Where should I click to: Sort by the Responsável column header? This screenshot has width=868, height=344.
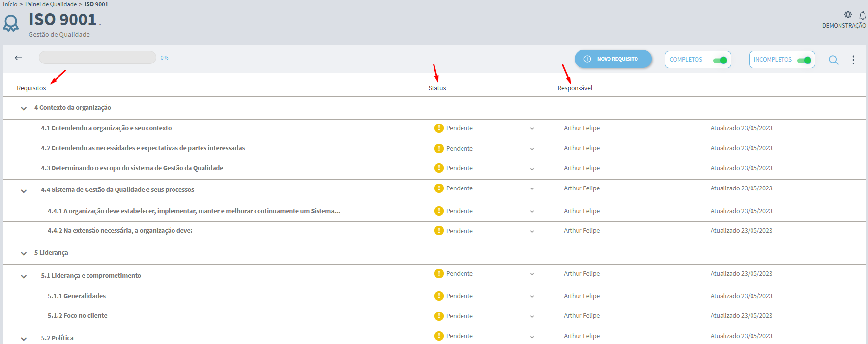pos(575,88)
